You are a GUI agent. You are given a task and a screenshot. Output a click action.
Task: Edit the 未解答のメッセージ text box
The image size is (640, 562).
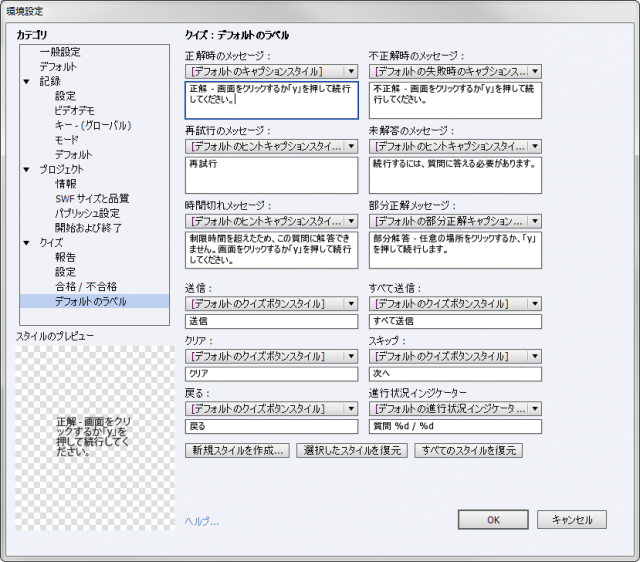456,175
